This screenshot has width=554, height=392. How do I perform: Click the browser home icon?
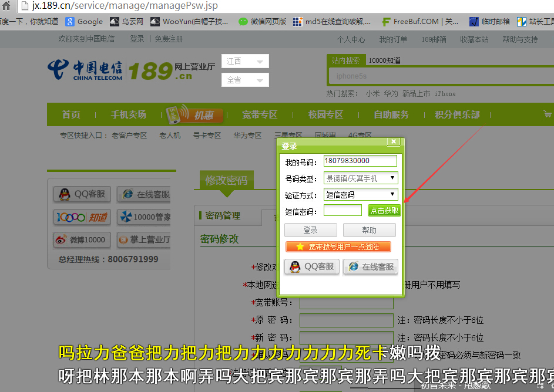(x=6, y=5)
